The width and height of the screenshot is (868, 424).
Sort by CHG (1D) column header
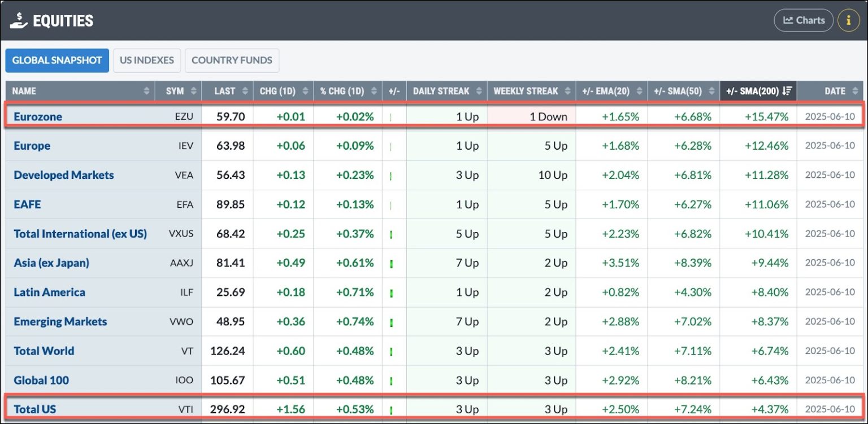coord(283,91)
